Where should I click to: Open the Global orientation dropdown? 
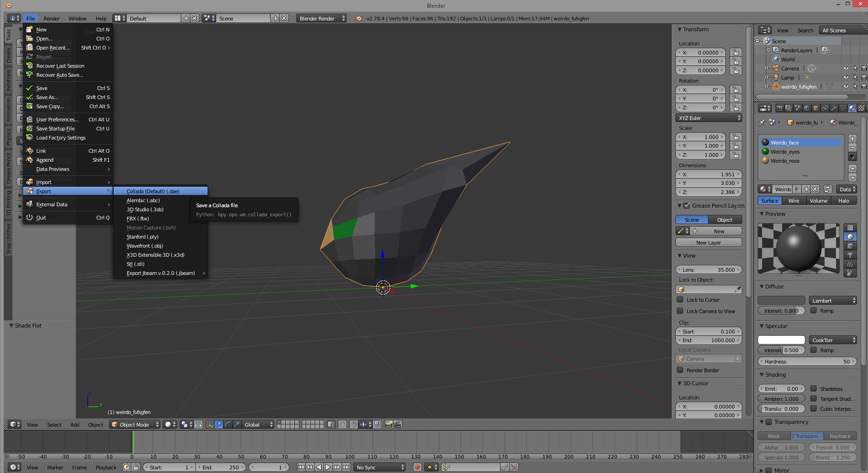point(258,424)
